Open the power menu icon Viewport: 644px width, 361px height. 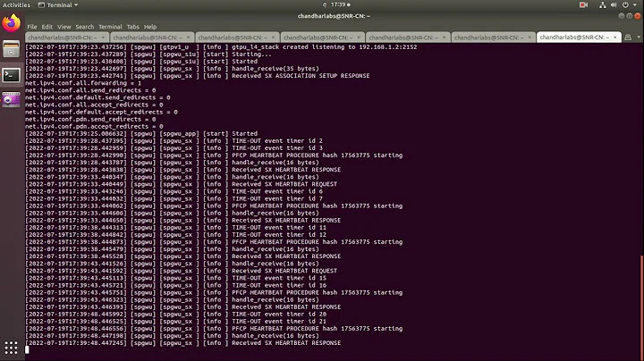click(x=625, y=5)
